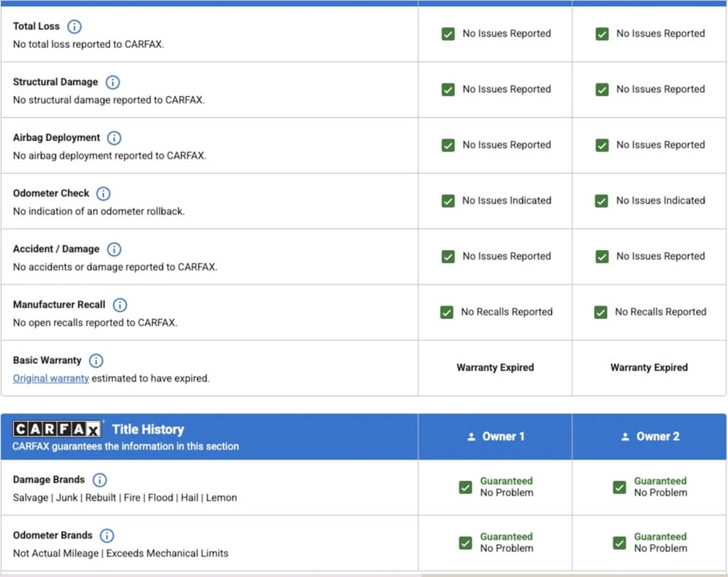Click Airbag Deployment check for Owner 1
The height and width of the screenshot is (577, 728).
tap(448, 145)
